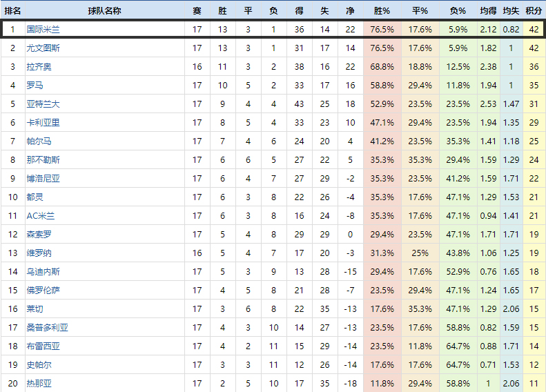Click the 博洛尼亚 team link
Image resolution: width=546 pixels, height=392 pixels.
[43, 179]
